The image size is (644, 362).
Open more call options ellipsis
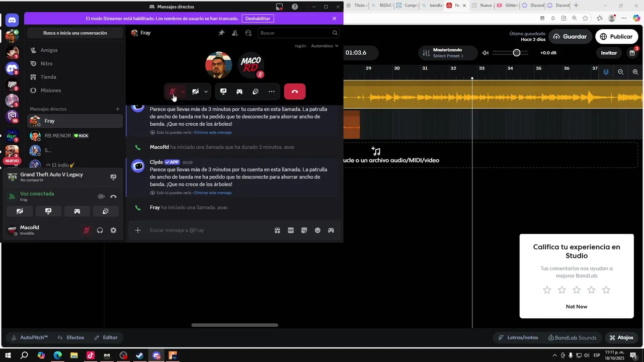point(272,92)
